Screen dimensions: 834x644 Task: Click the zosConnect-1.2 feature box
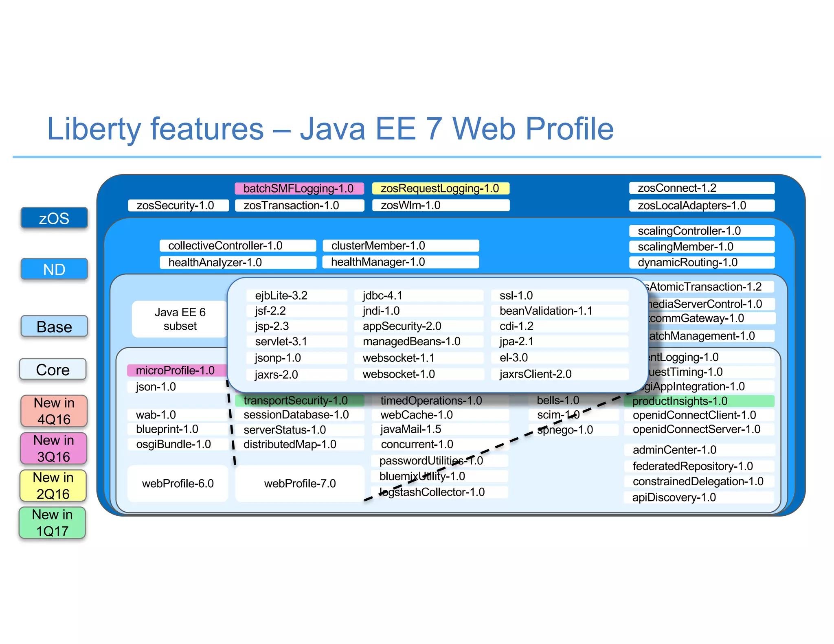pyautogui.click(x=701, y=188)
